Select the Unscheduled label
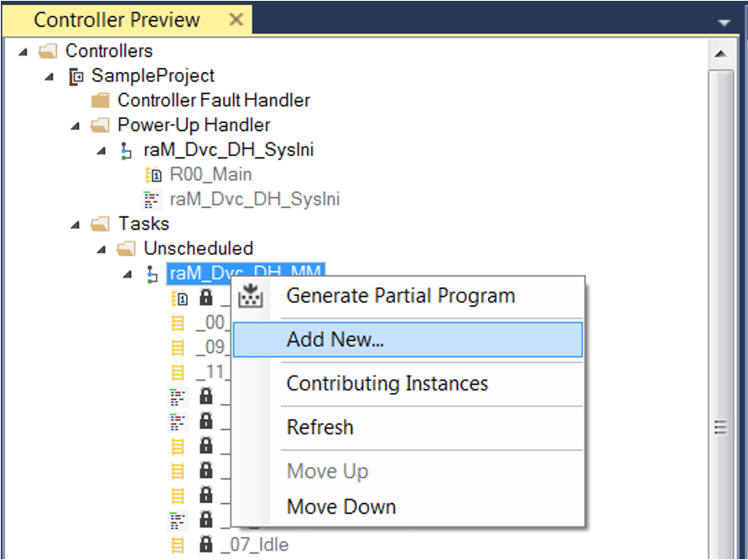Viewport: 748px width, 560px height. click(199, 248)
